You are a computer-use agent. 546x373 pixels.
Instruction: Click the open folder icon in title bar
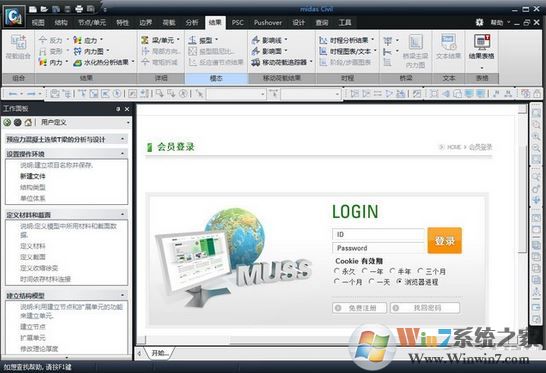coord(44,9)
